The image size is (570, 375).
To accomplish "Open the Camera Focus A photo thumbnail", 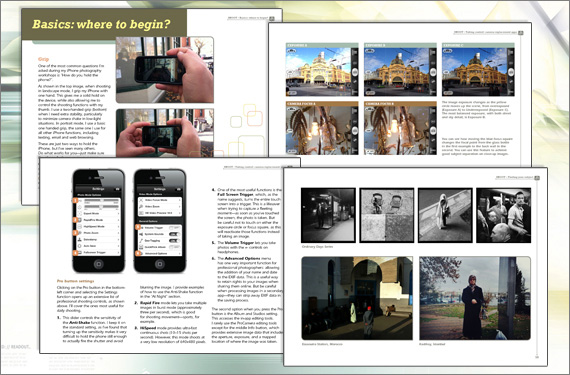I will (322, 130).
